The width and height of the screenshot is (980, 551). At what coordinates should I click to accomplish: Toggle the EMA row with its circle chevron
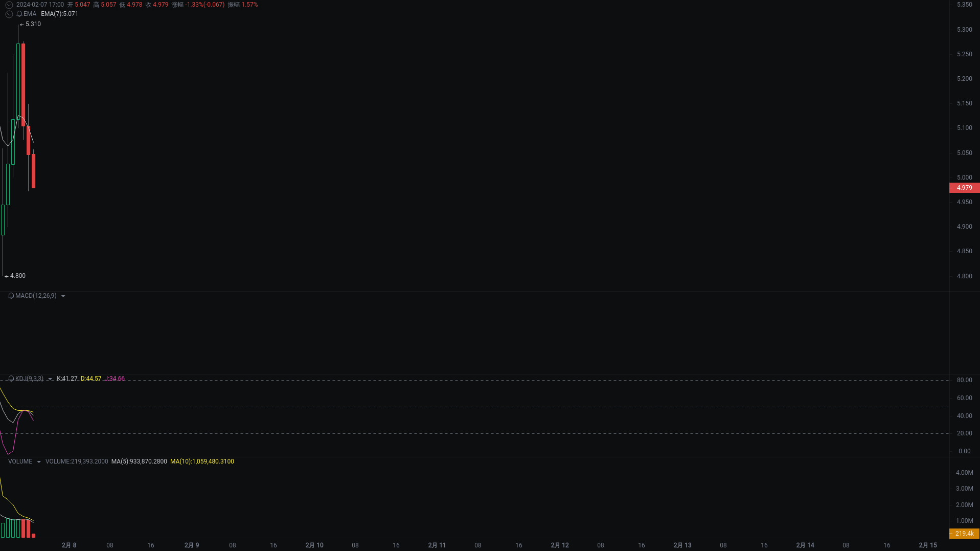tap(9, 14)
